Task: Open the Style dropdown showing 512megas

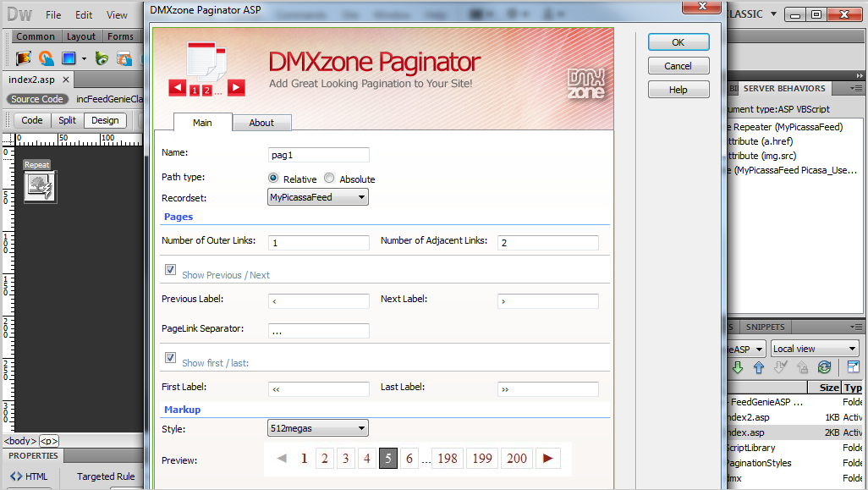Action: [x=318, y=428]
